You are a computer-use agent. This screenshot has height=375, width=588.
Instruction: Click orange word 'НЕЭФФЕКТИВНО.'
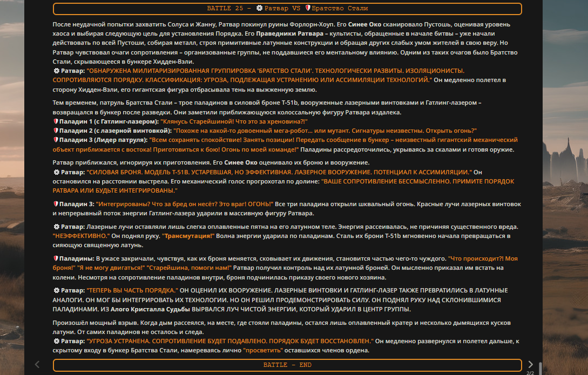[81, 236]
